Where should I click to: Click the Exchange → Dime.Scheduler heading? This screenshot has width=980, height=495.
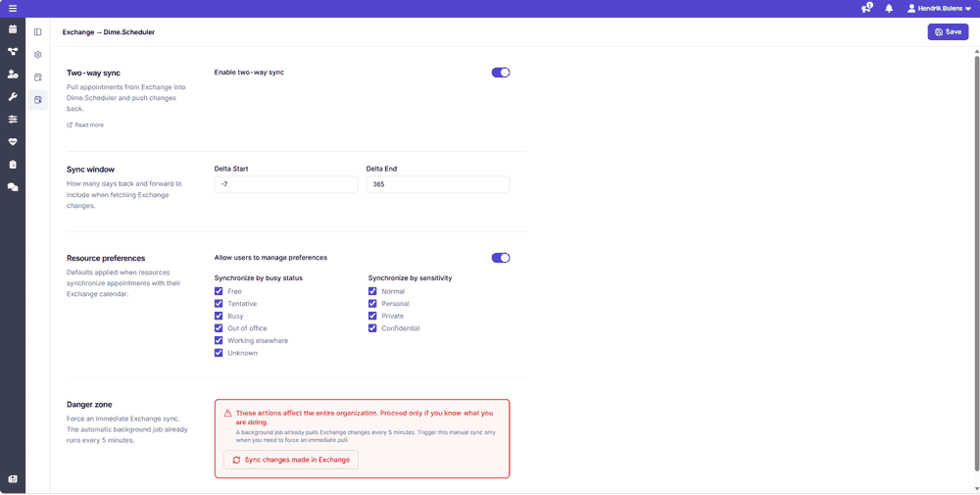(x=109, y=32)
